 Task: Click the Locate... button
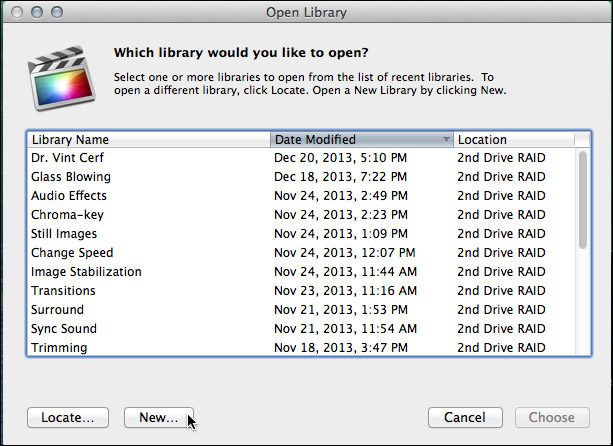[68, 417]
